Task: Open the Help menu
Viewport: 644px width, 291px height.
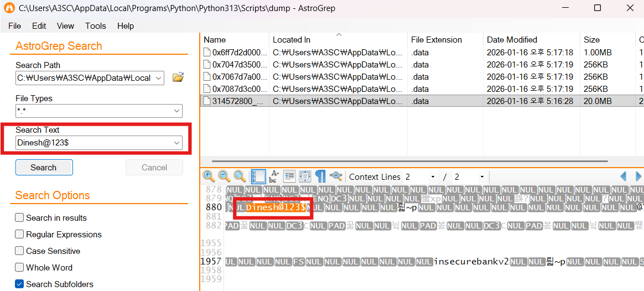Action: pyautogui.click(x=126, y=26)
